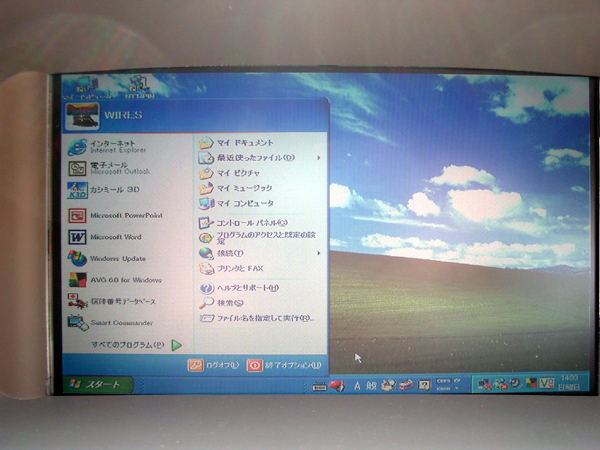
Task: Click the WIRES user picture
Action: [x=82, y=116]
